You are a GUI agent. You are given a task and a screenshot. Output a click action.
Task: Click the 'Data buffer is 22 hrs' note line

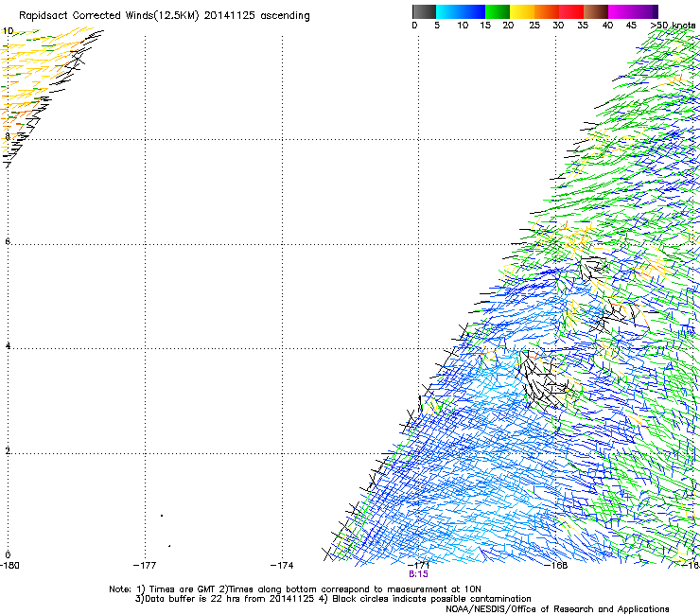point(333,599)
